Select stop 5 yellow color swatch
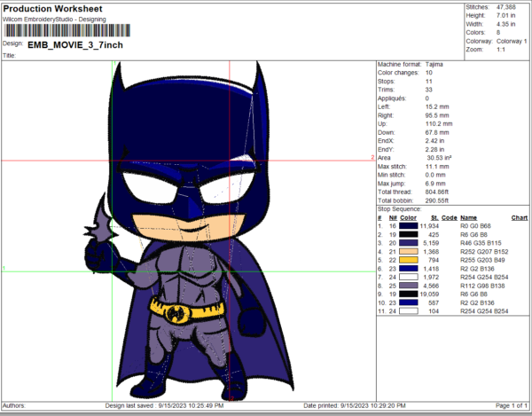The height and width of the screenshot is (416, 532). [408, 259]
